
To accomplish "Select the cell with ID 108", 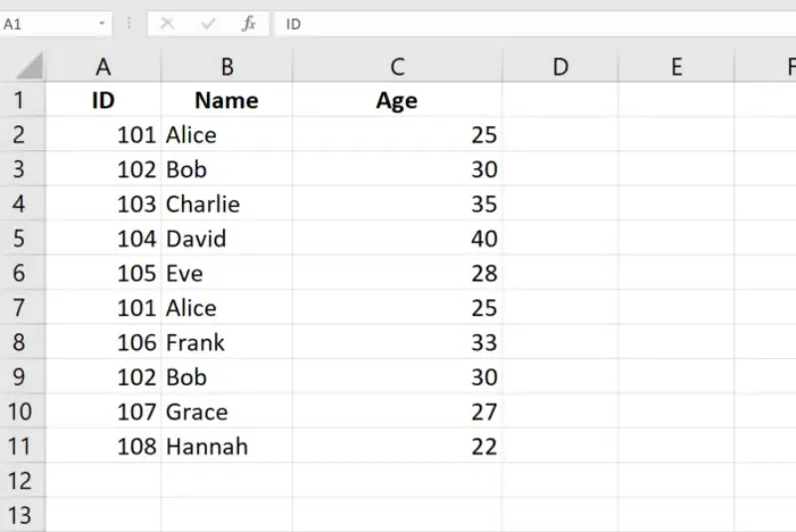I will [x=103, y=446].
